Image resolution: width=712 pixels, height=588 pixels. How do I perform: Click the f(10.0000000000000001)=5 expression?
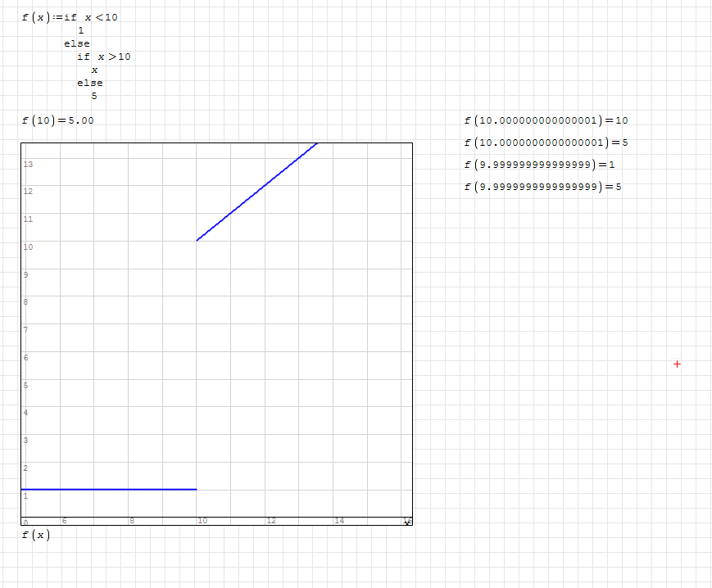coord(546,142)
